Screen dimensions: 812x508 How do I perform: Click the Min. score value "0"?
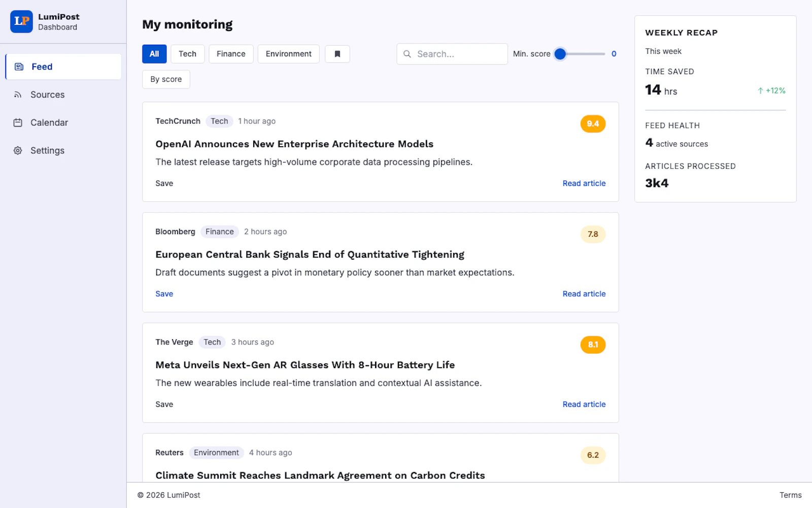pos(614,54)
